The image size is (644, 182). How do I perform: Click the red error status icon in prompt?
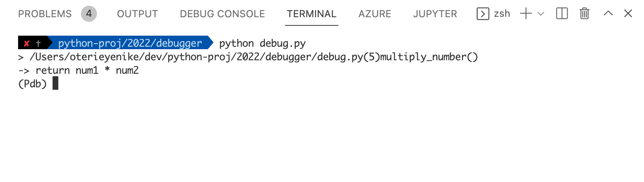[27, 43]
